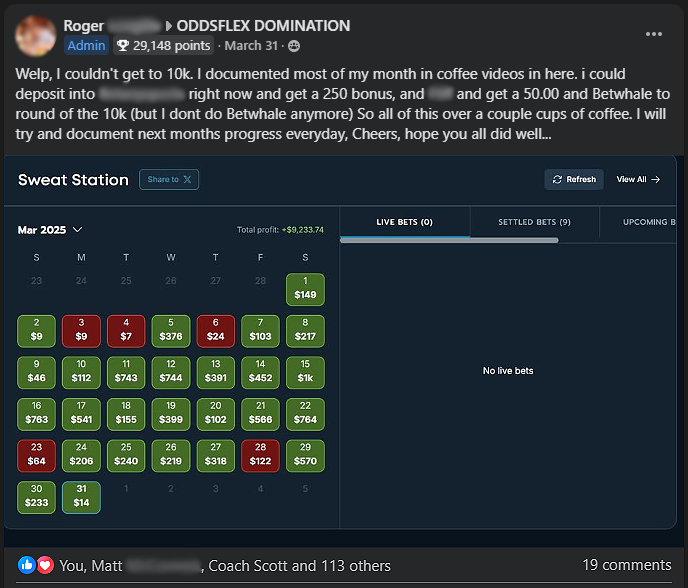This screenshot has width=688, height=588.
Task: Open the View All link
Action: 638,180
